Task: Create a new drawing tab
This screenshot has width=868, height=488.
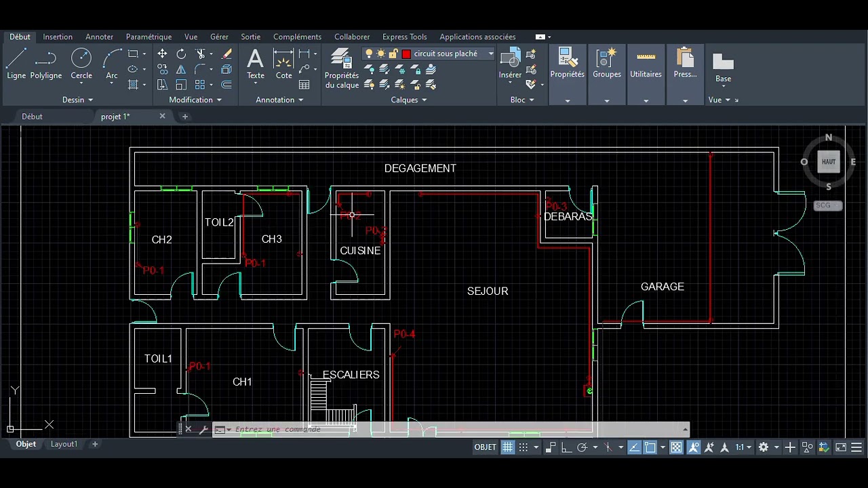Action: (x=184, y=117)
